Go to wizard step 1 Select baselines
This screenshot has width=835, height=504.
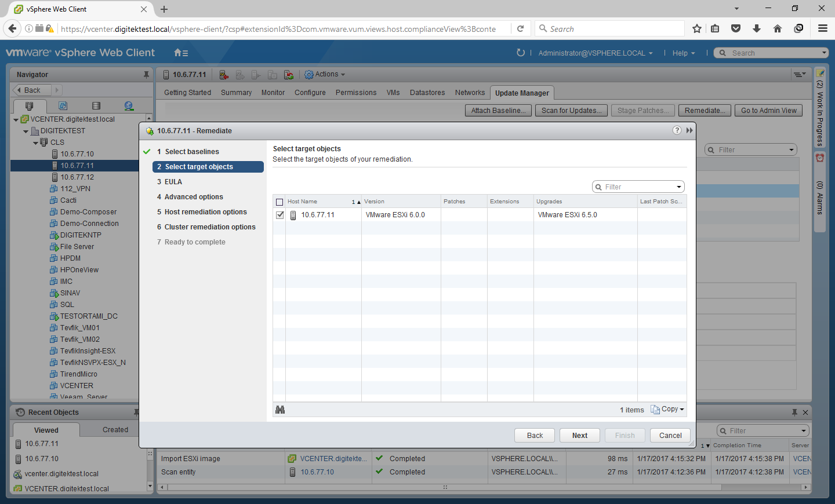(192, 152)
